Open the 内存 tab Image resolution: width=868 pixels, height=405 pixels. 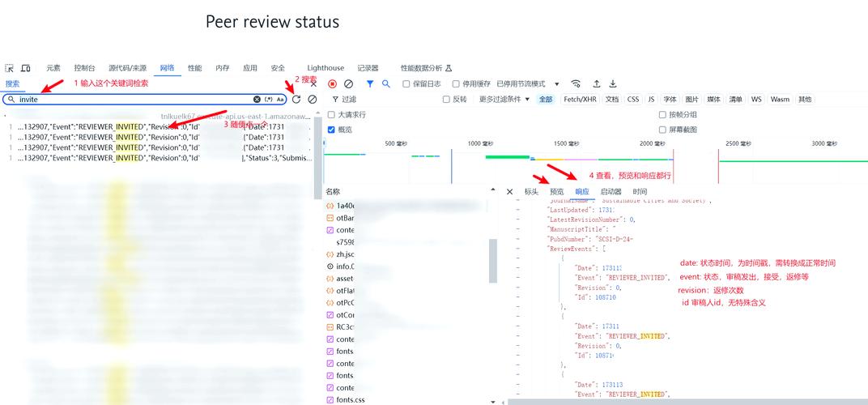223,68
